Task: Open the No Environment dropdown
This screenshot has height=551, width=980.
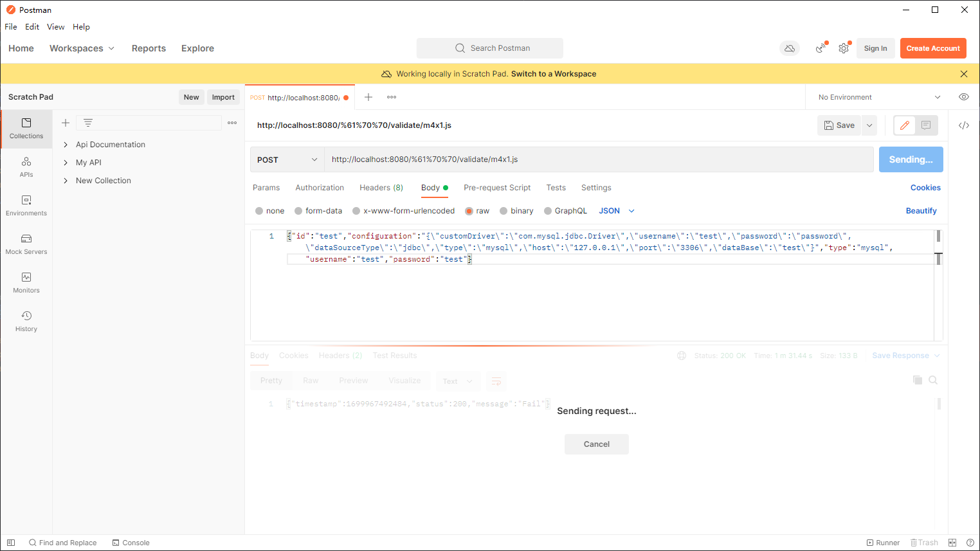Action: [x=878, y=97]
